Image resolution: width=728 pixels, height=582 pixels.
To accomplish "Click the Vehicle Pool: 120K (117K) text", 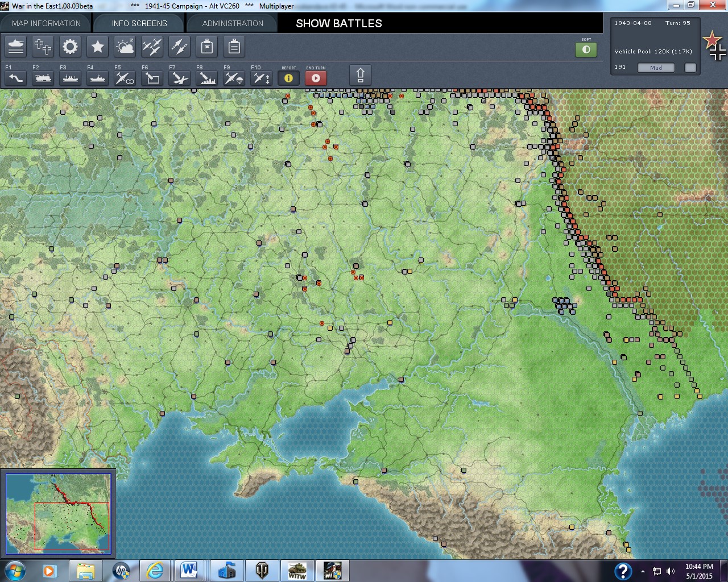I will click(653, 51).
